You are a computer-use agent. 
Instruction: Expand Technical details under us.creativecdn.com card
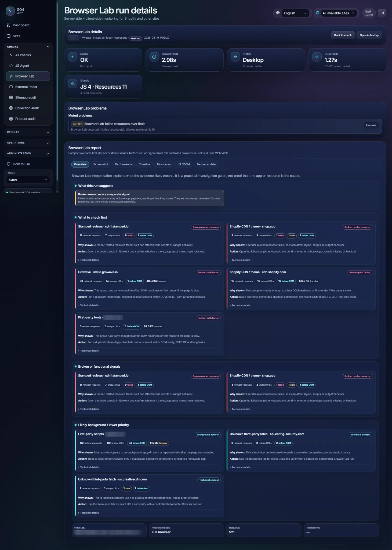[89, 513]
